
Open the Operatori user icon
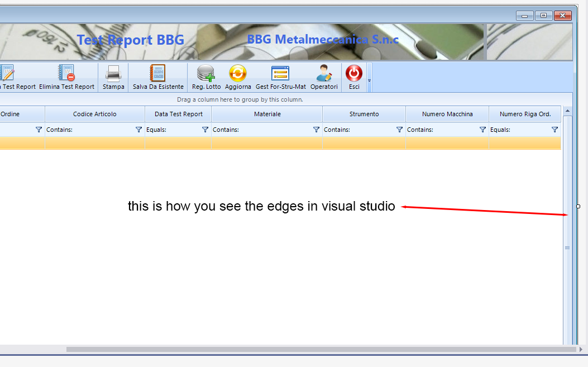324,73
